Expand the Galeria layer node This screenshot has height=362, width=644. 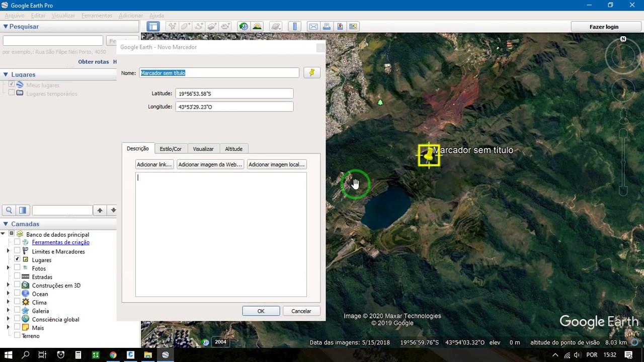coord(8,311)
